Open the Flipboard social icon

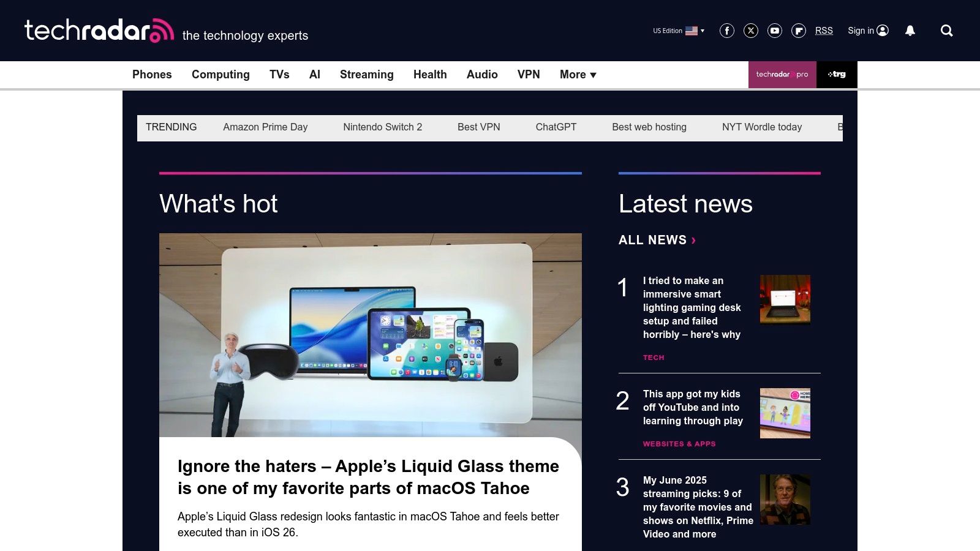click(x=799, y=31)
